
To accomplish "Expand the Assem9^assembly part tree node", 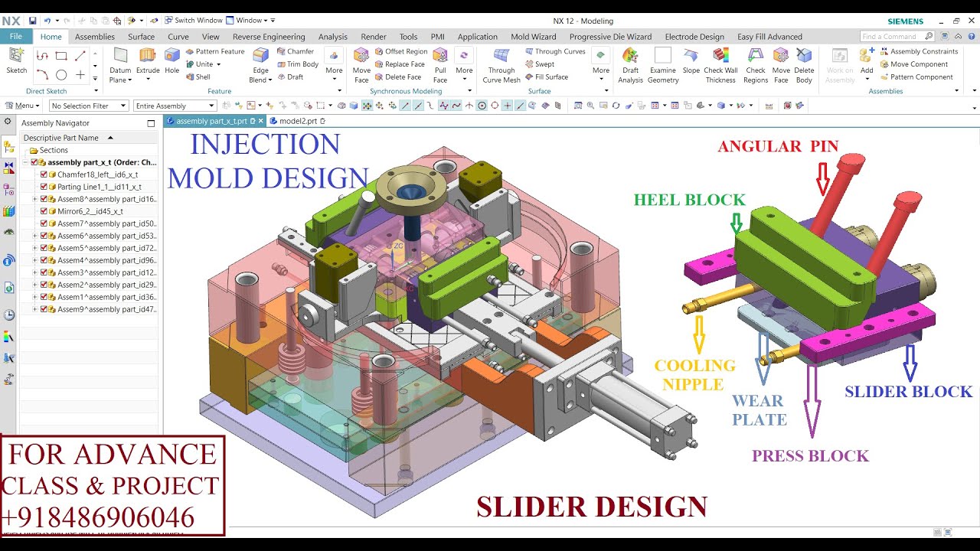I will 34,309.
